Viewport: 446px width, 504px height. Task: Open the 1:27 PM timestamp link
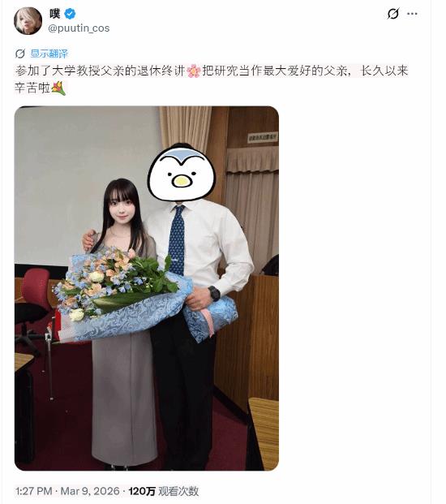(34, 491)
